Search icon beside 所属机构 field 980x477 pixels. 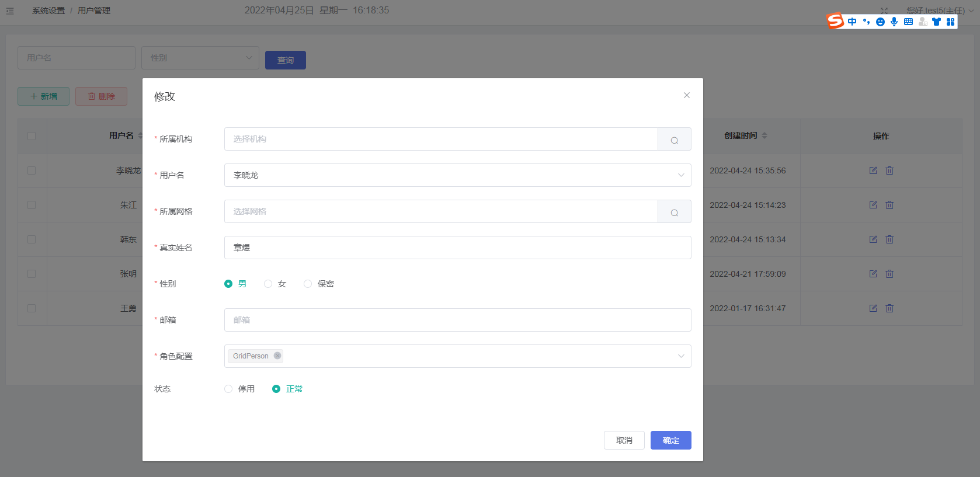675,140
